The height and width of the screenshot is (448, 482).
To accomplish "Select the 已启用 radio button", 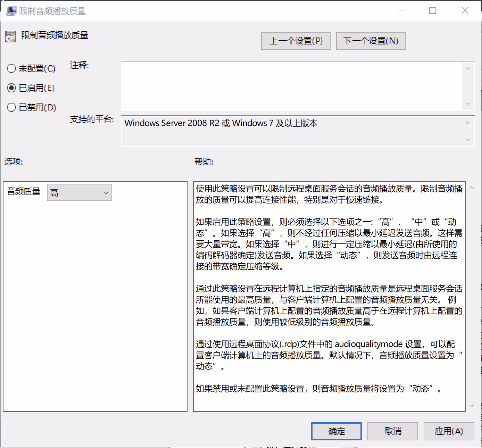I will click(11, 88).
